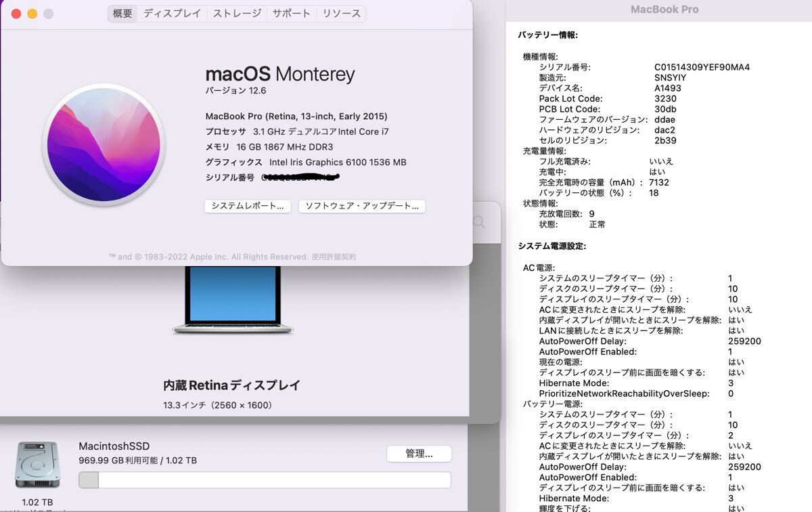Click the MacBook display illustration
The width and height of the screenshot is (812, 512).
233,300
